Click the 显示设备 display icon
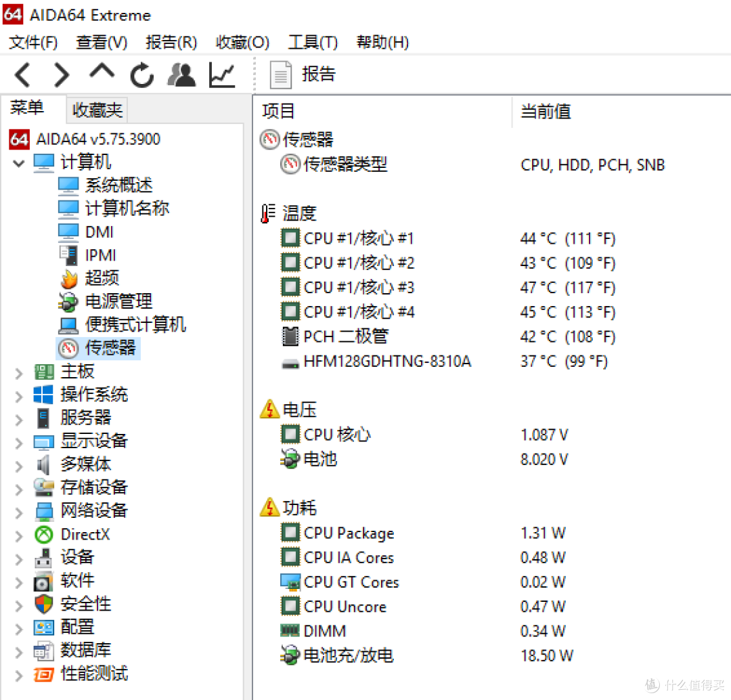This screenshot has width=731, height=700. (x=44, y=441)
